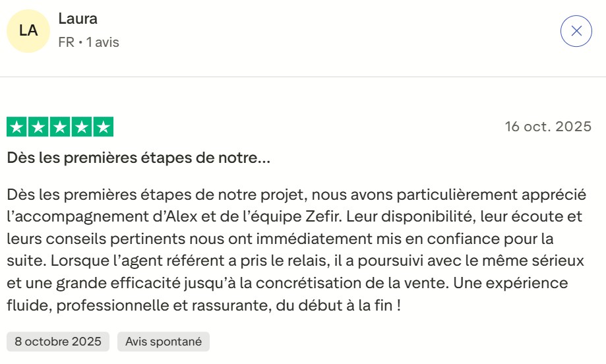Click the FR country label
This screenshot has width=606, height=364.
(x=66, y=42)
